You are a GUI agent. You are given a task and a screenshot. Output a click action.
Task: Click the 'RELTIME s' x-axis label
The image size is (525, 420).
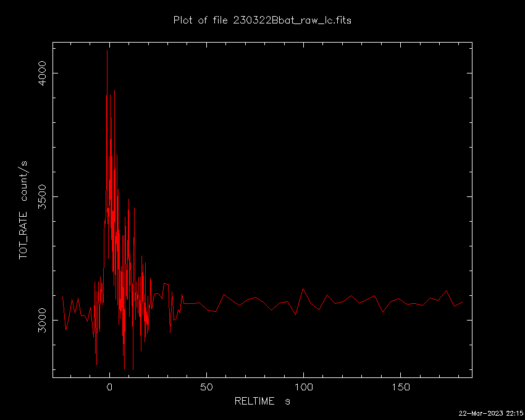coord(262,401)
